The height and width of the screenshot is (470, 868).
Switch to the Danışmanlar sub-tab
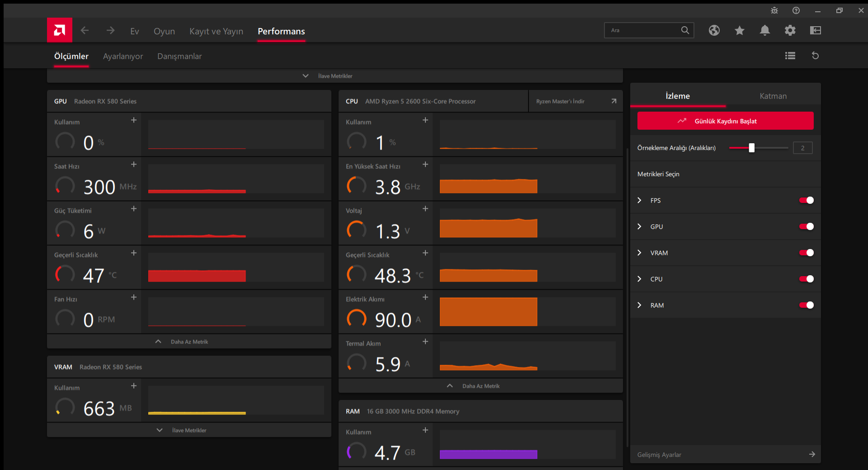(179, 56)
